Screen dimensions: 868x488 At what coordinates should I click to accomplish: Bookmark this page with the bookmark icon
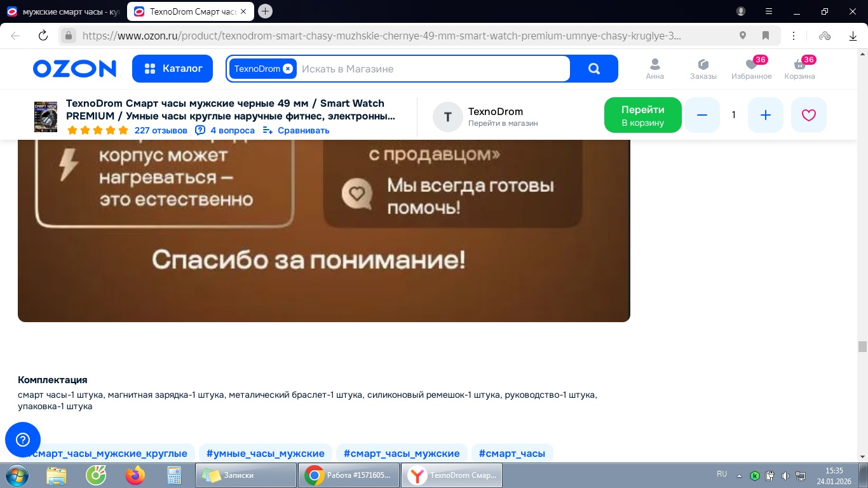coord(766,36)
